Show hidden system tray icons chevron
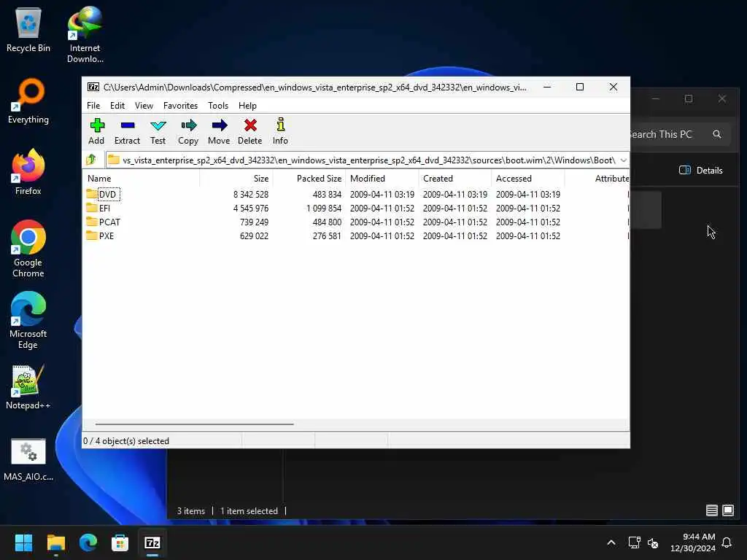The width and height of the screenshot is (747, 560). coord(611,542)
